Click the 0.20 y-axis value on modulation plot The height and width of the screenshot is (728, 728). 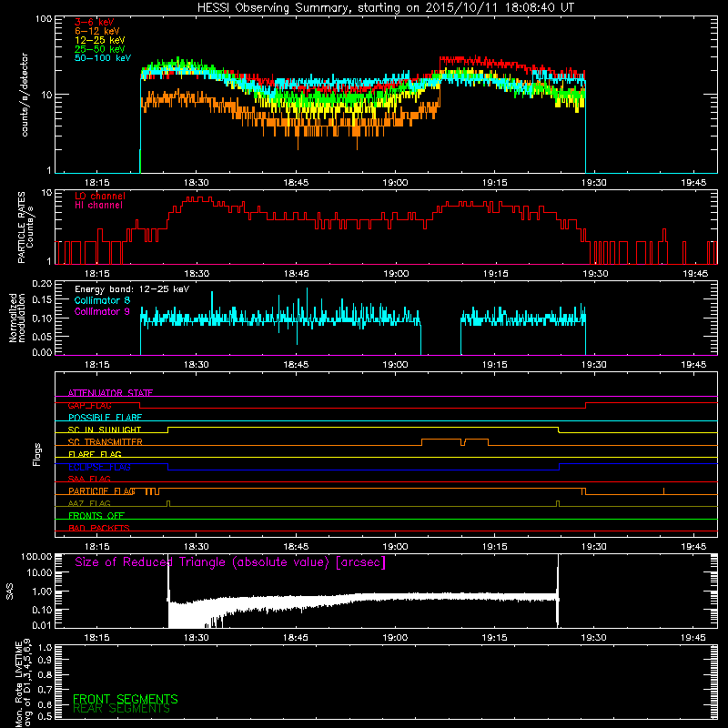pyautogui.click(x=42, y=284)
